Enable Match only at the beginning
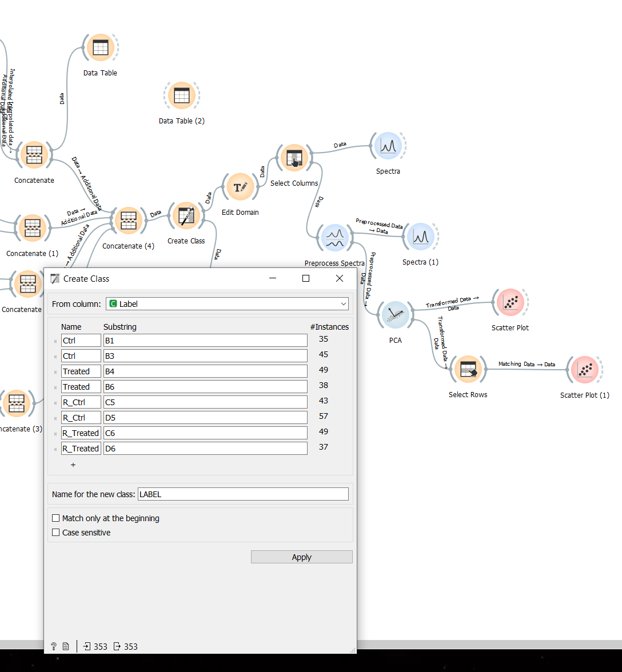 [55, 518]
